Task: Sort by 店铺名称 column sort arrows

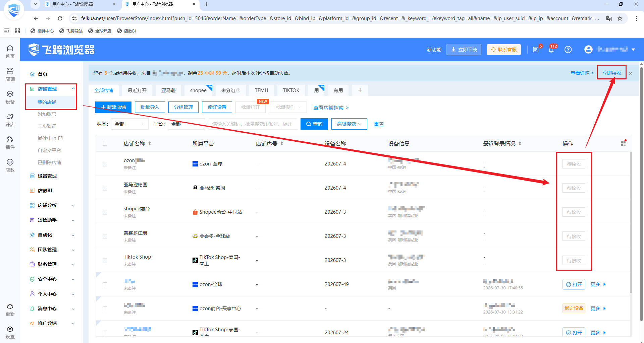Action: [x=150, y=143]
